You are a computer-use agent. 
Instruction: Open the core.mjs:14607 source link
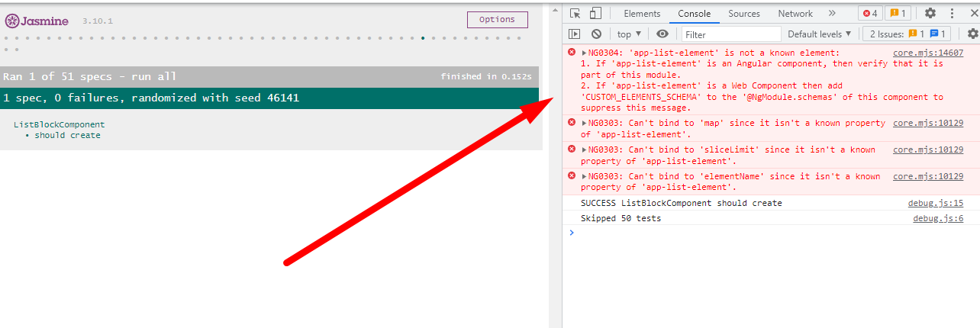(928, 53)
